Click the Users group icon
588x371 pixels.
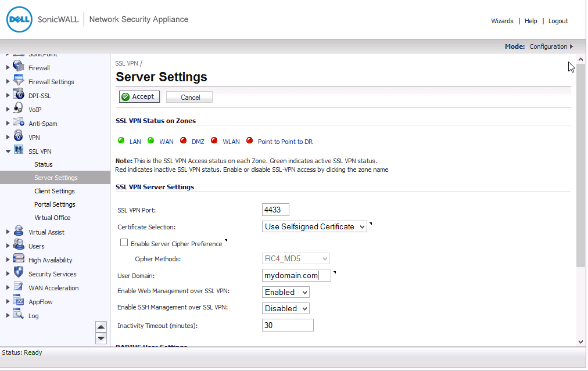click(x=19, y=244)
